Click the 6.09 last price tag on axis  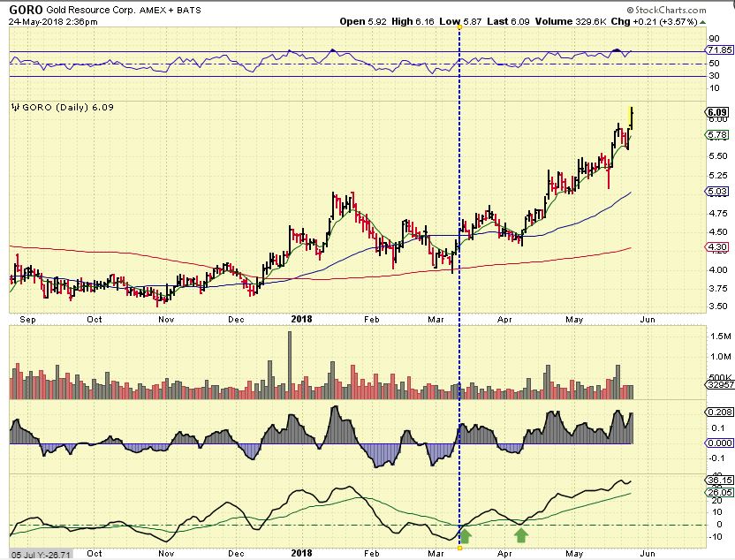717,112
